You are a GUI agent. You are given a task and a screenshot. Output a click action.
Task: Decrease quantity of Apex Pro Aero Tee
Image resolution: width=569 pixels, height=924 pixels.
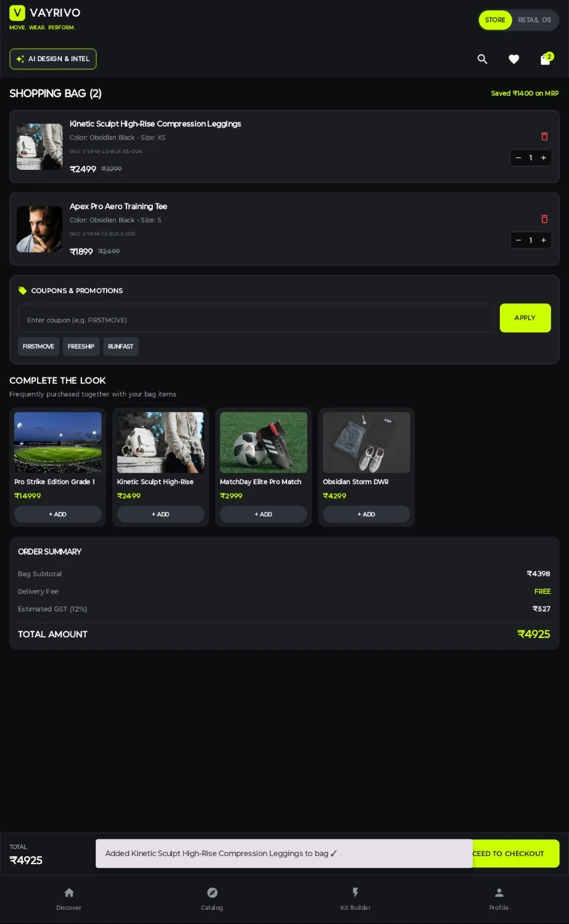(518, 240)
